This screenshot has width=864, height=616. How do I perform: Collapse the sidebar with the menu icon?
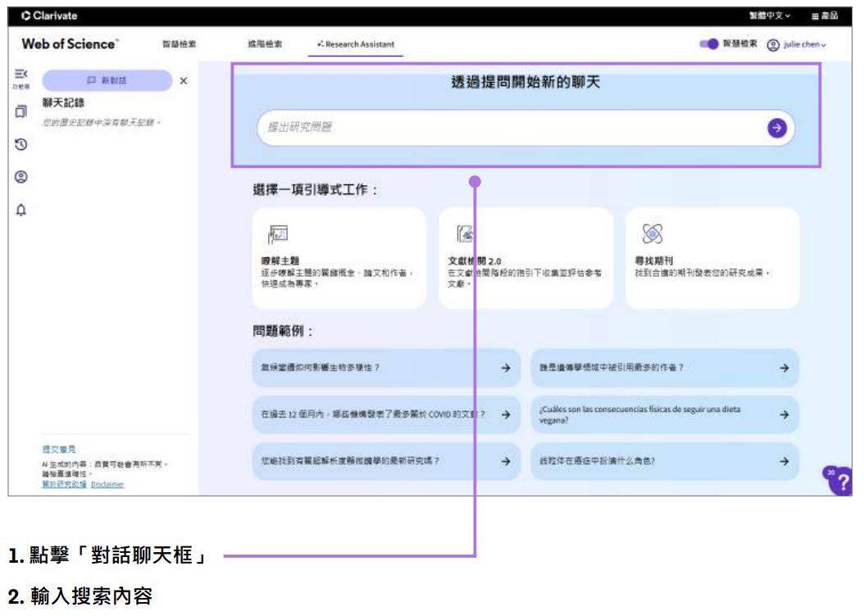[21, 74]
